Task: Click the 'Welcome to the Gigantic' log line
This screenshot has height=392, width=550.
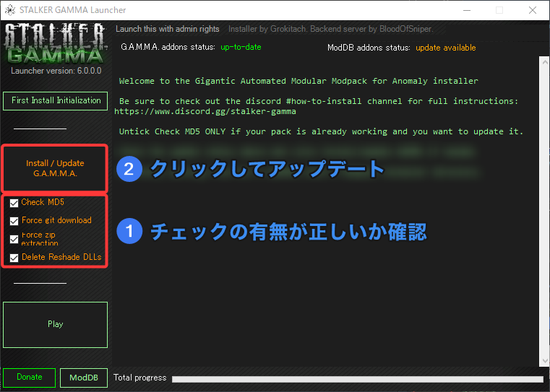Action: 298,81
